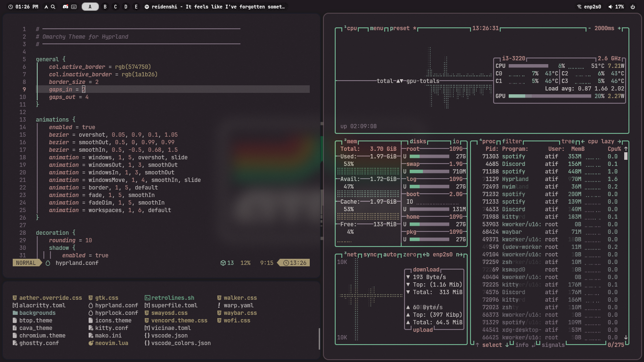Click the speaker volume icon at 17%

click(x=611, y=7)
